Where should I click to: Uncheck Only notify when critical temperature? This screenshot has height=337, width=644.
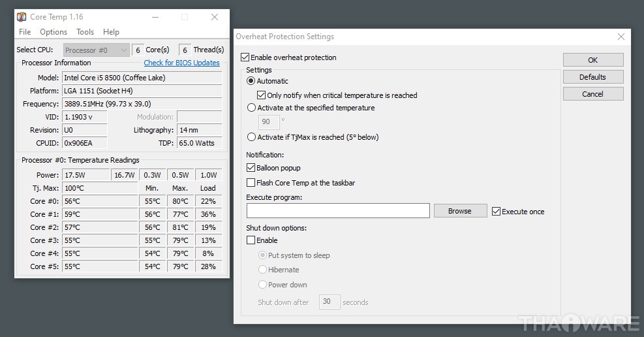[262, 95]
